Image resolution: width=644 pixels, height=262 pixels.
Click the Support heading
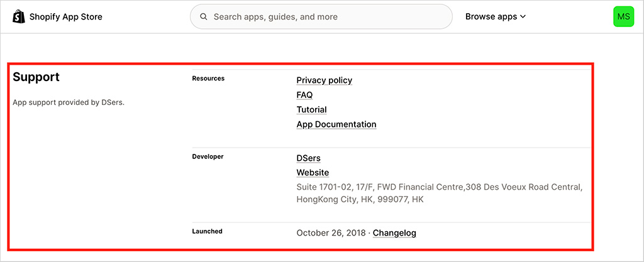36,77
